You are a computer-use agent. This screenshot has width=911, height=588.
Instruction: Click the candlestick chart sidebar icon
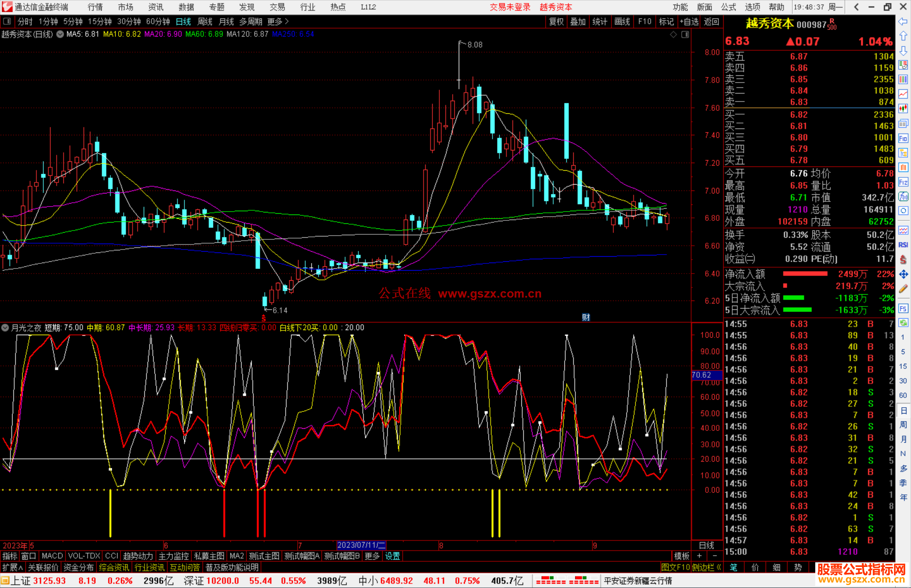[903, 109]
